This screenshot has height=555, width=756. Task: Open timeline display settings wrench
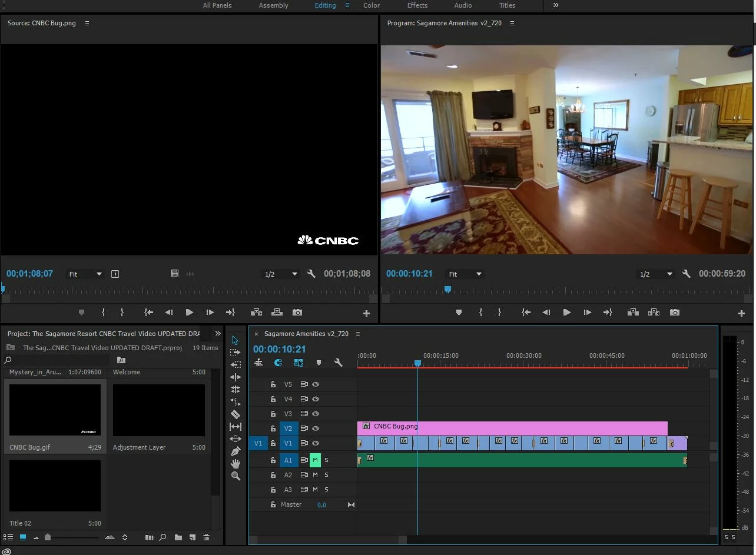339,363
